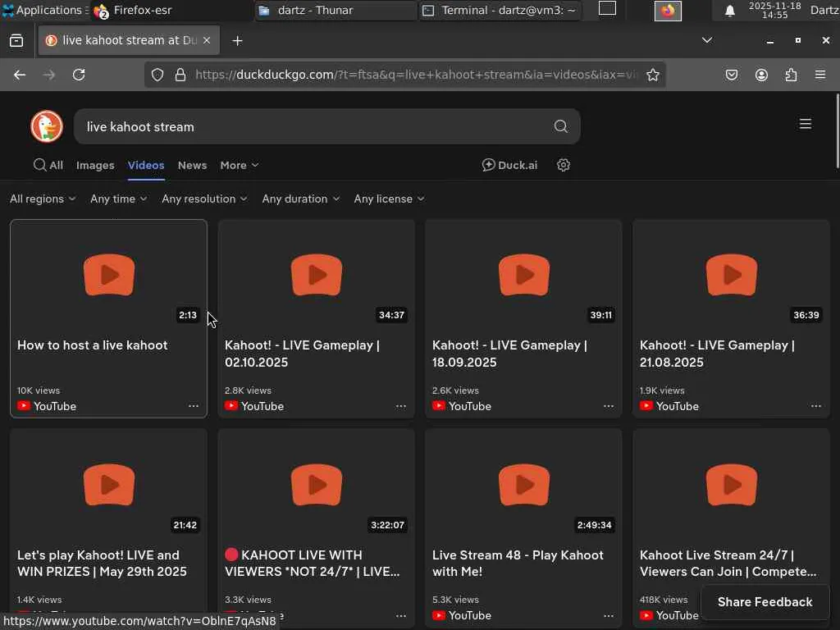Open more options for KAHOOT LIVE WITH VIEWERS
The image size is (840, 630).
400,616
